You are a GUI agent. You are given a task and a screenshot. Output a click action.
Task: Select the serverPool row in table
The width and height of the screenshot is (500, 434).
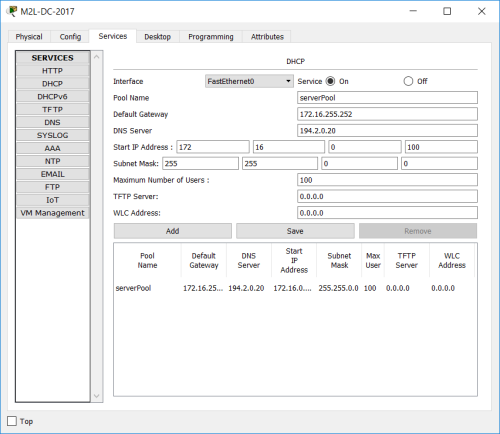(x=295, y=288)
